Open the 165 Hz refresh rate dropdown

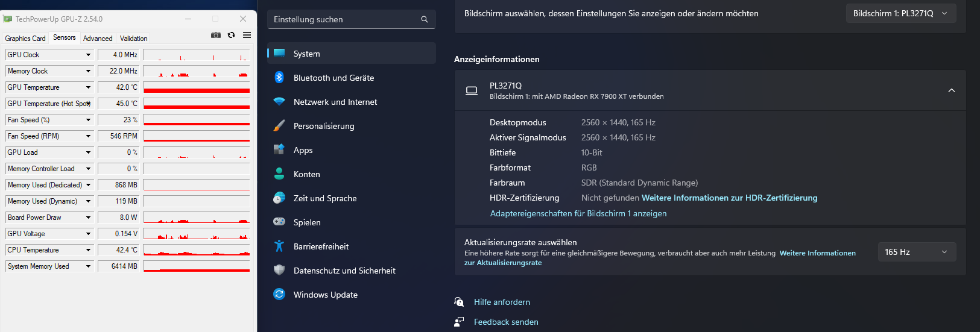click(x=917, y=252)
